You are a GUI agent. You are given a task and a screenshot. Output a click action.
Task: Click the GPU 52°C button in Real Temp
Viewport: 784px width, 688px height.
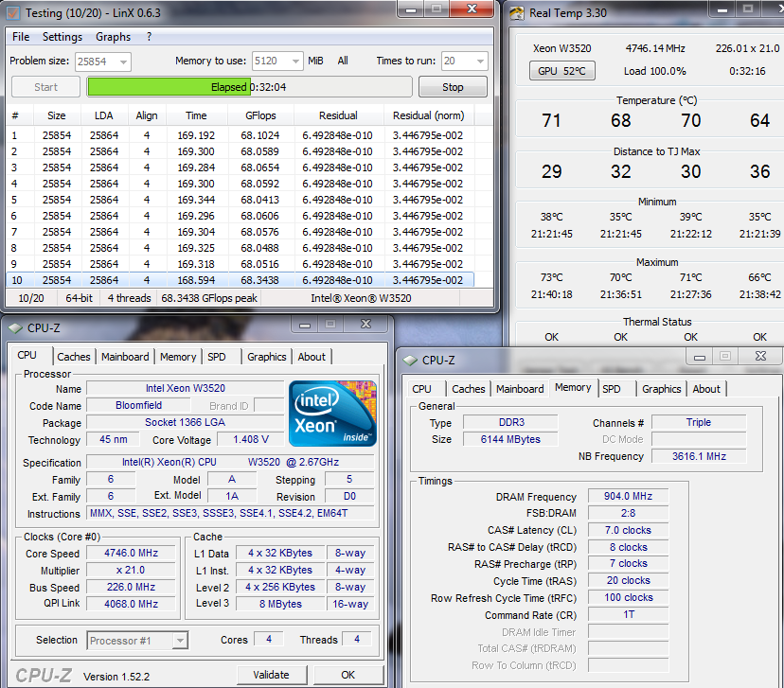pos(562,71)
